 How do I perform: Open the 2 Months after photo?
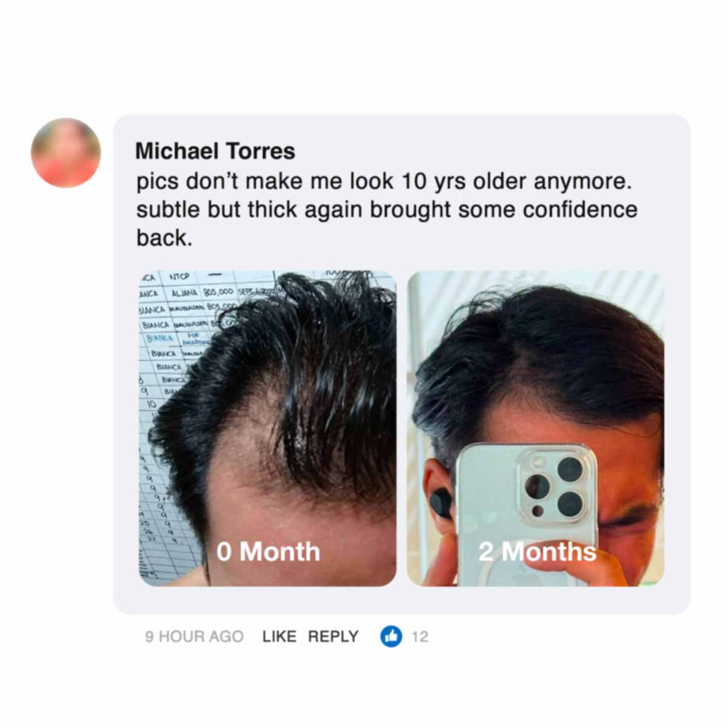pyautogui.click(x=536, y=428)
